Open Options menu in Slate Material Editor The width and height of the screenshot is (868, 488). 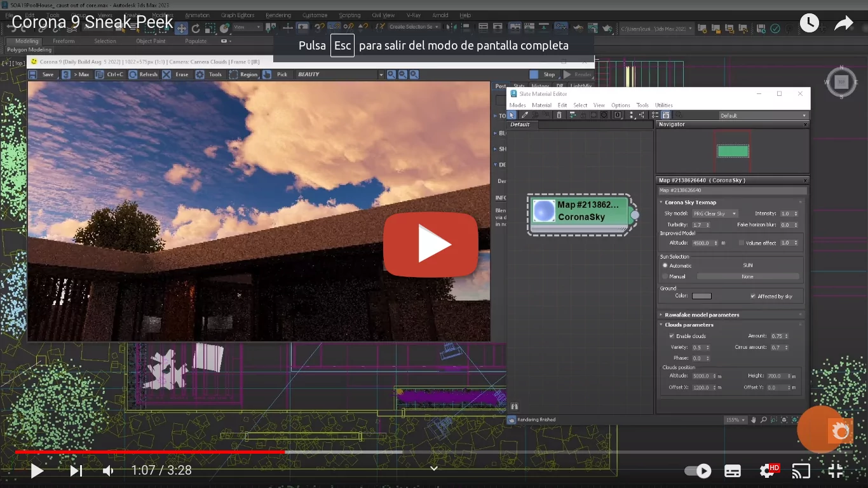point(620,105)
